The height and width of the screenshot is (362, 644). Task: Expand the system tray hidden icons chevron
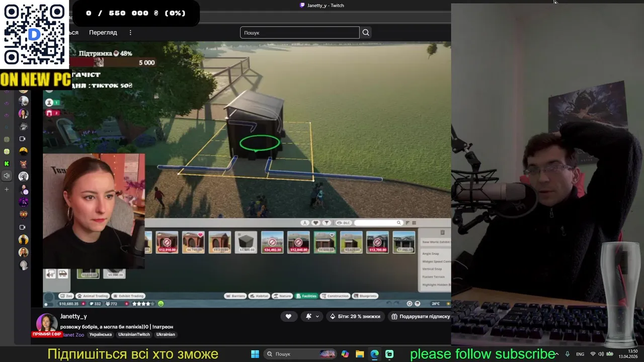(556, 354)
